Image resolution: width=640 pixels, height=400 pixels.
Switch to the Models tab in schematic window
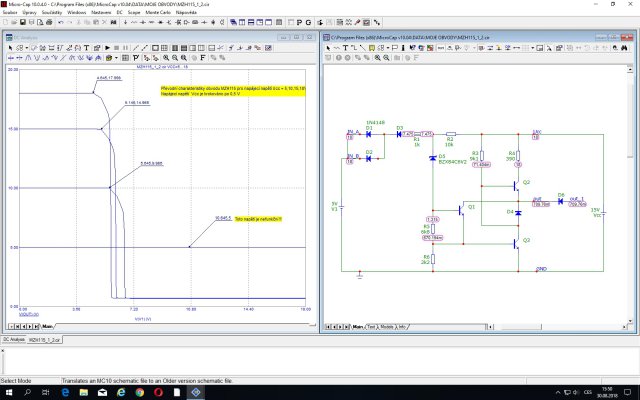tap(387, 327)
